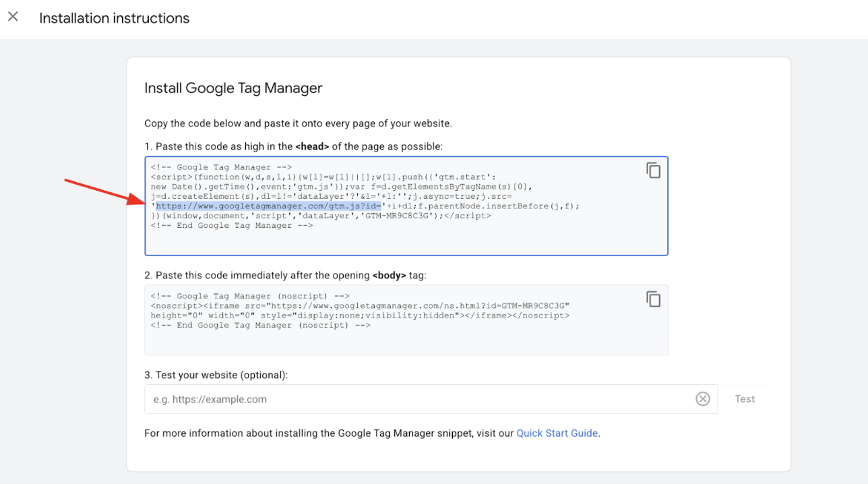The width and height of the screenshot is (868, 484).
Task: Click the 'height="0" width="0"' style line
Action: pyautogui.click(x=361, y=315)
